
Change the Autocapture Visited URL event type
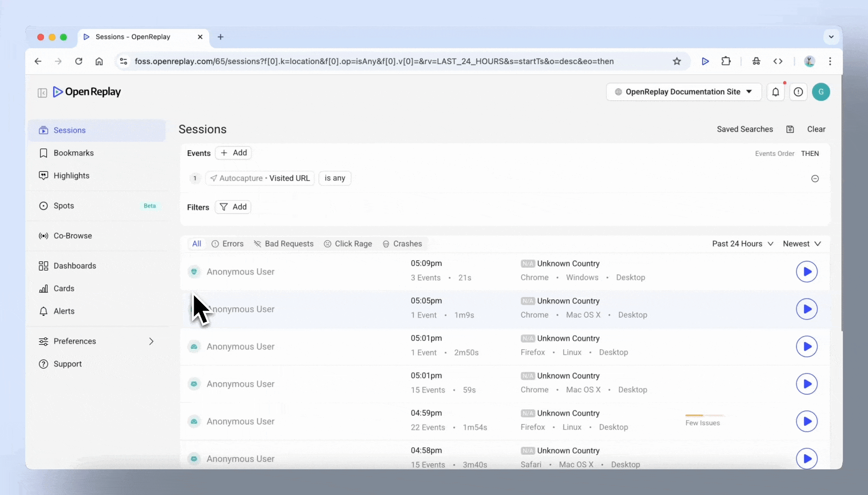point(260,178)
